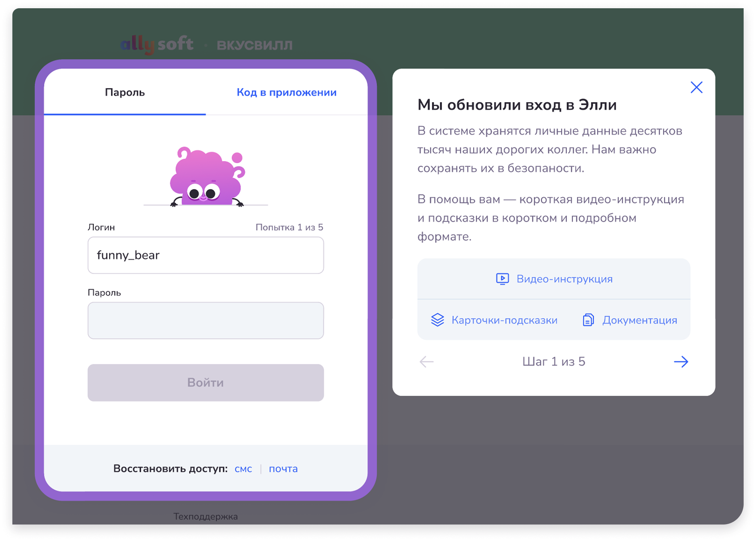Click the video-instruction play icon
756x541 pixels.
502,279
